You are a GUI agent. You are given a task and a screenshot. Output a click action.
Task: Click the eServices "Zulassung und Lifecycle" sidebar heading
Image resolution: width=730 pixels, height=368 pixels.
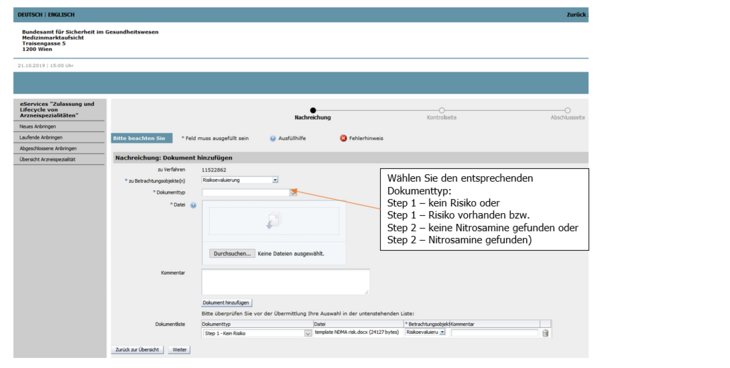click(x=57, y=109)
